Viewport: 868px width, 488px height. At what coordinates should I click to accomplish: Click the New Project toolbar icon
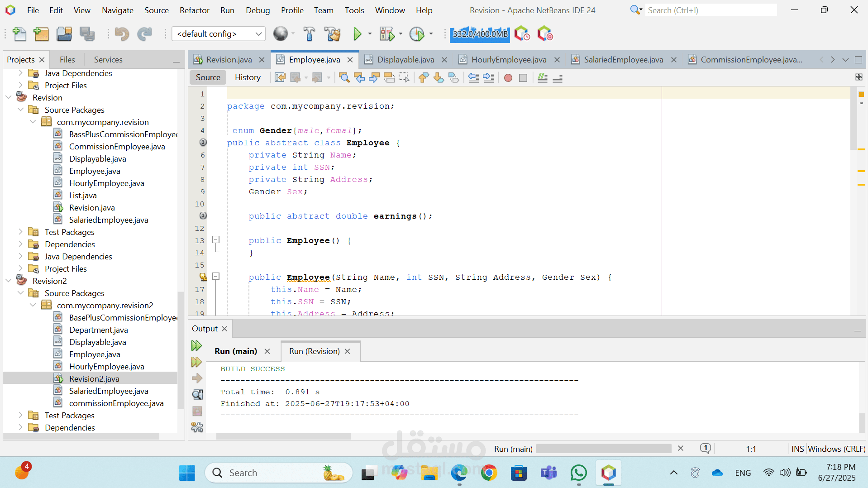41,34
